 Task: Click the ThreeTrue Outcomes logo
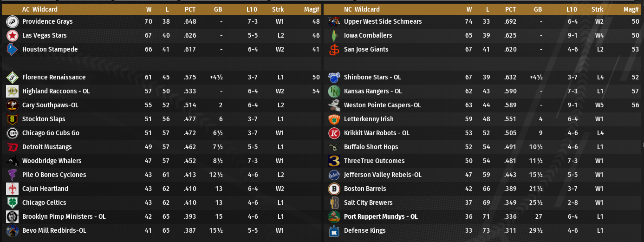pyautogui.click(x=334, y=161)
